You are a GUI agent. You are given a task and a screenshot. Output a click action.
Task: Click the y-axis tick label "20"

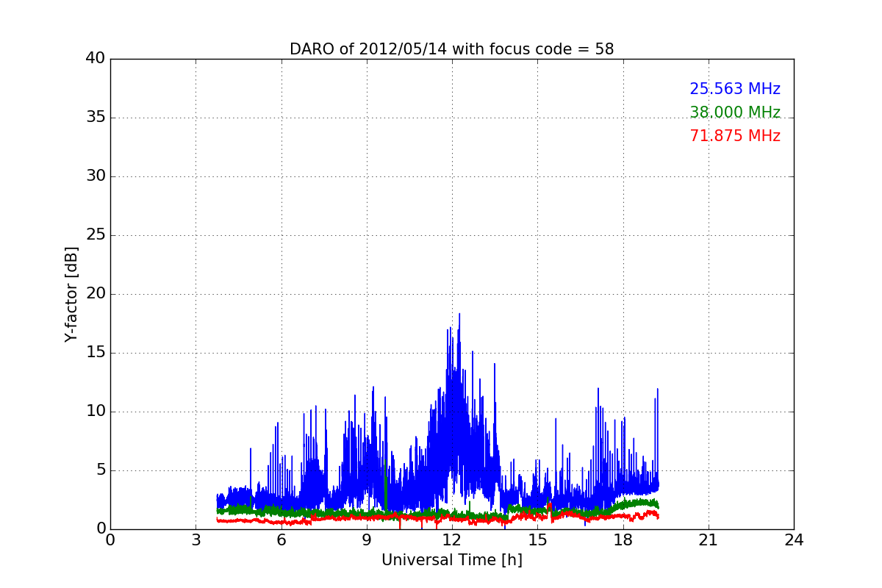click(96, 294)
